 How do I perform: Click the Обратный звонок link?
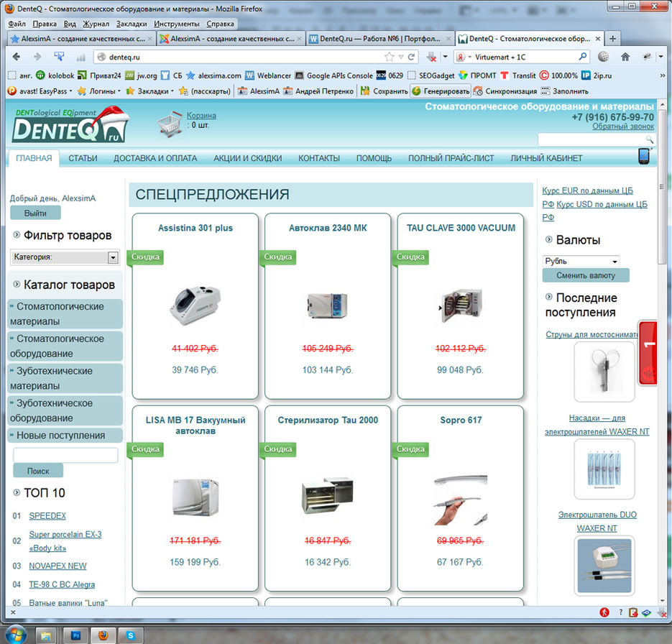[x=623, y=126]
